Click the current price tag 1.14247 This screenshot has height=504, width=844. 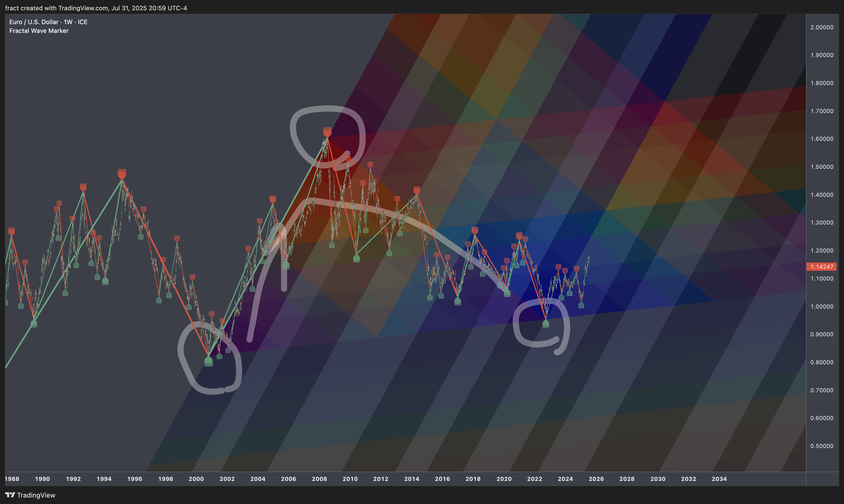coord(821,267)
